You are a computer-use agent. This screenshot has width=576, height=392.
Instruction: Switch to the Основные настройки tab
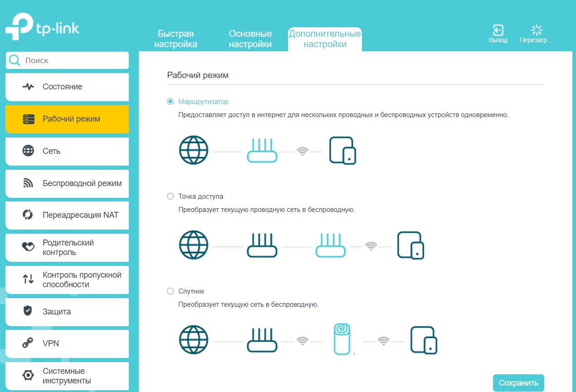click(x=250, y=39)
